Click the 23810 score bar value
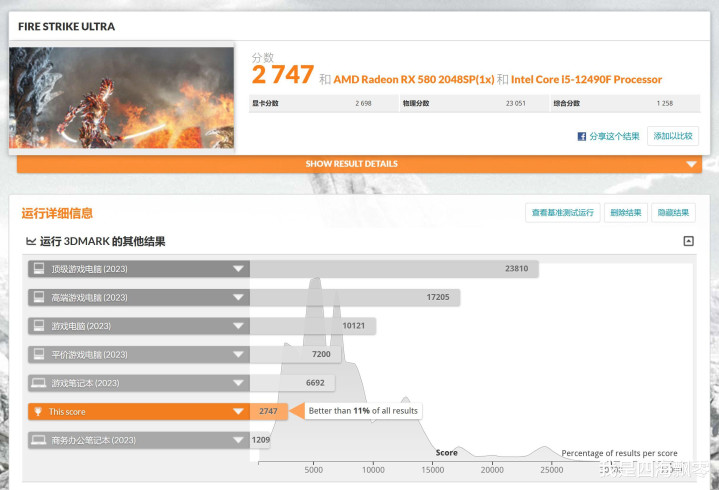 pos(516,269)
